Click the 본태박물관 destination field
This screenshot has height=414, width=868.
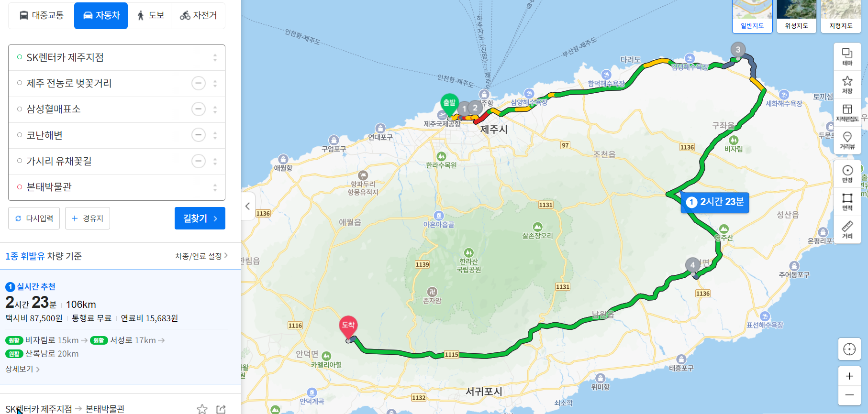117,187
